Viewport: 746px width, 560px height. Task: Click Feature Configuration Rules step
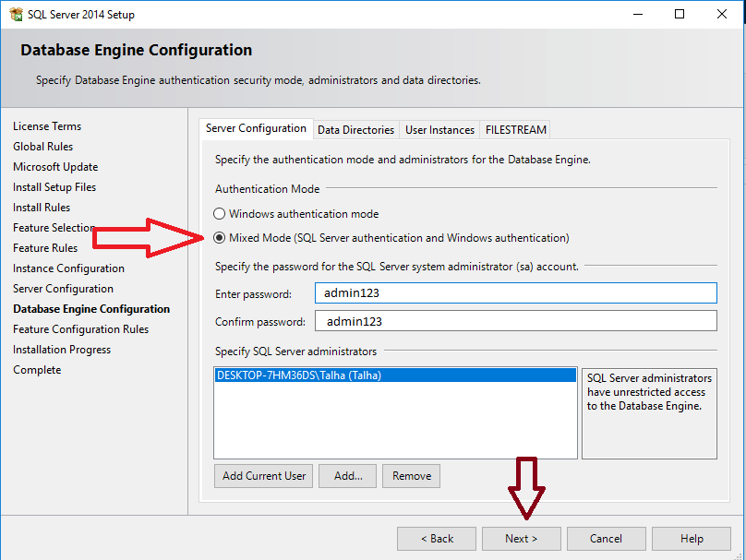pos(81,329)
